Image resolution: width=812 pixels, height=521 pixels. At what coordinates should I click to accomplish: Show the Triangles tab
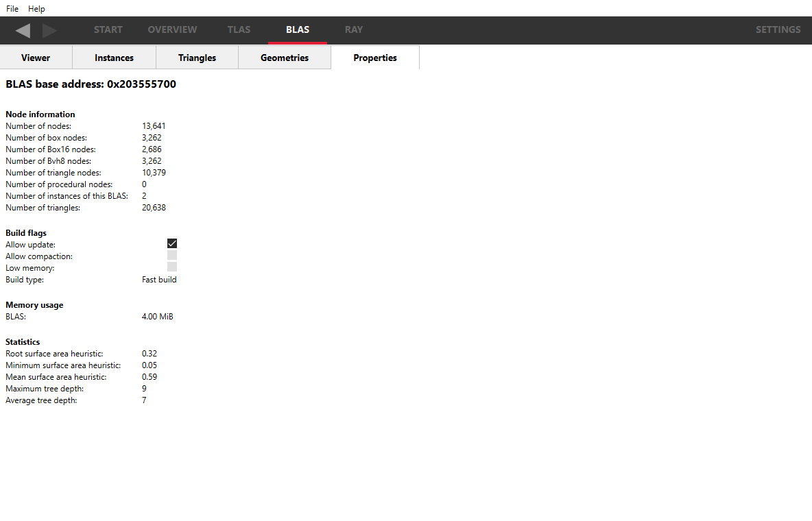[x=197, y=58]
